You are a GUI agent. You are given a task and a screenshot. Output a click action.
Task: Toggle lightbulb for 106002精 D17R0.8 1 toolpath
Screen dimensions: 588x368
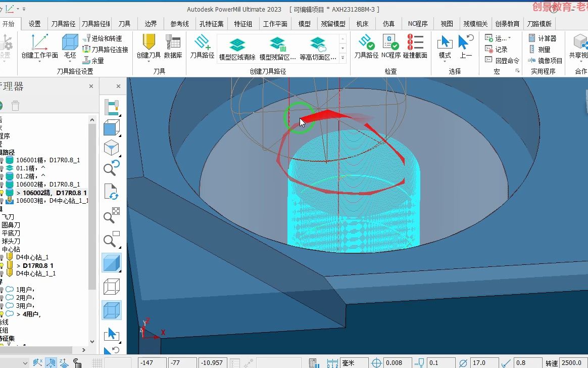(2, 193)
